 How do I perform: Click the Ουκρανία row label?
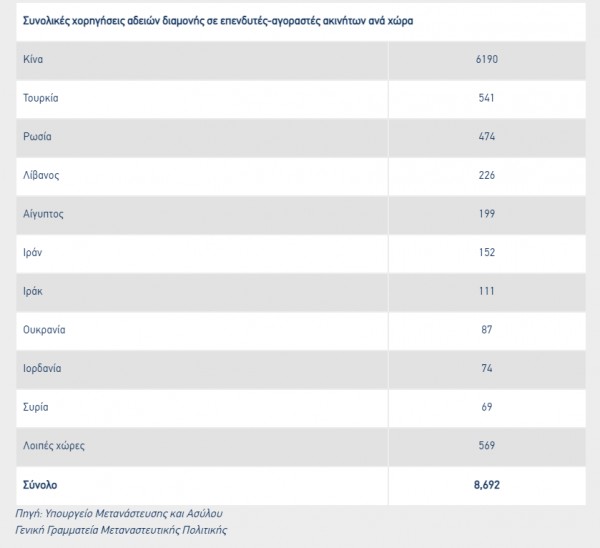click(43, 329)
